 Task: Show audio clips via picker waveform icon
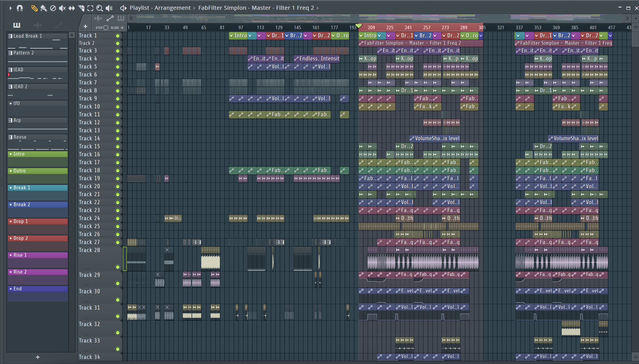[x=37, y=25]
